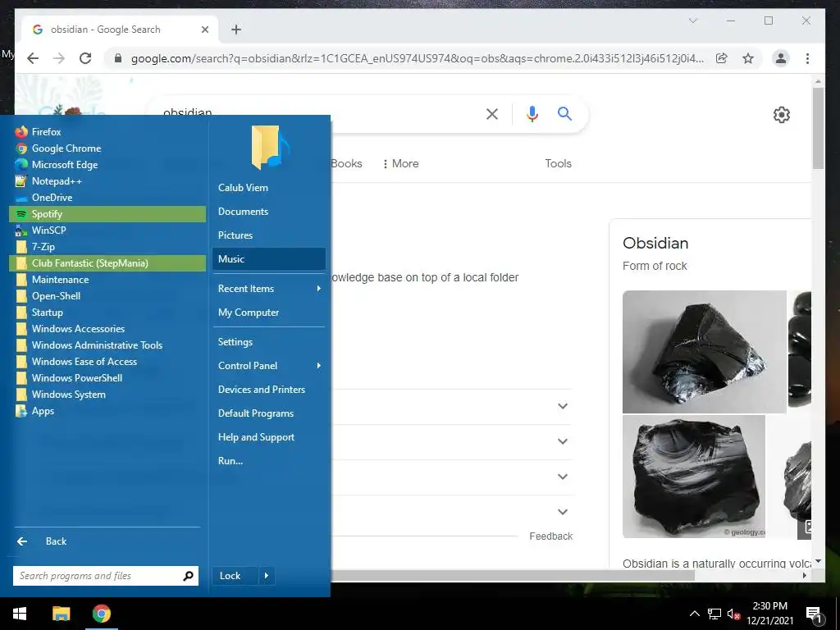The height and width of the screenshot is (630, 840).
Task: Expand the 7-Zip folder
Action: [107, 247]
